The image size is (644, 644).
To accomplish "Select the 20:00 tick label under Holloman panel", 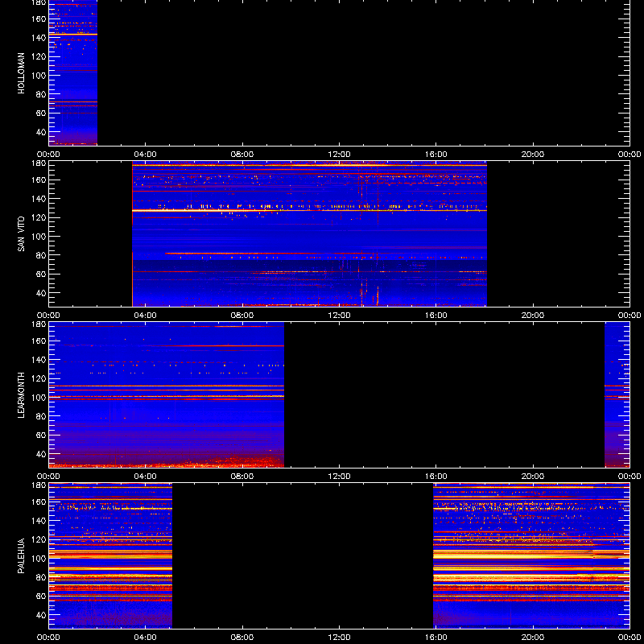I will (533, 155).
